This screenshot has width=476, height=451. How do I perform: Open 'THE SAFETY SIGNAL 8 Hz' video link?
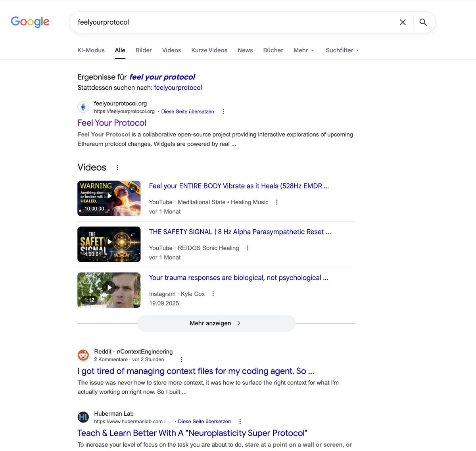point(240,232)
